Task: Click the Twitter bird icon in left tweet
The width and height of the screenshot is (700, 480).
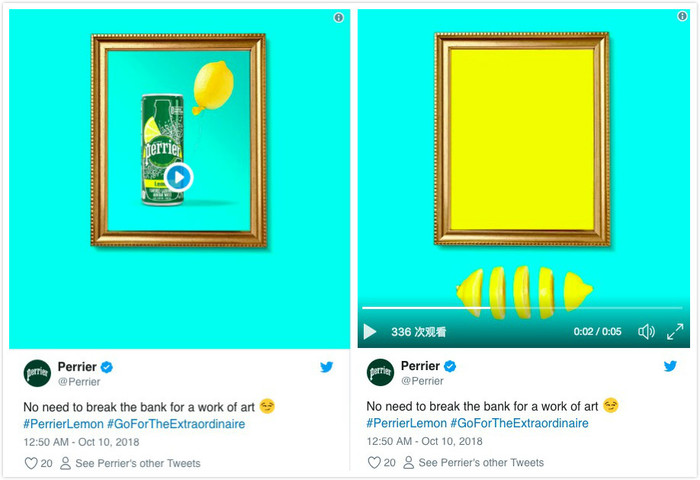Action: click(327, 367)
